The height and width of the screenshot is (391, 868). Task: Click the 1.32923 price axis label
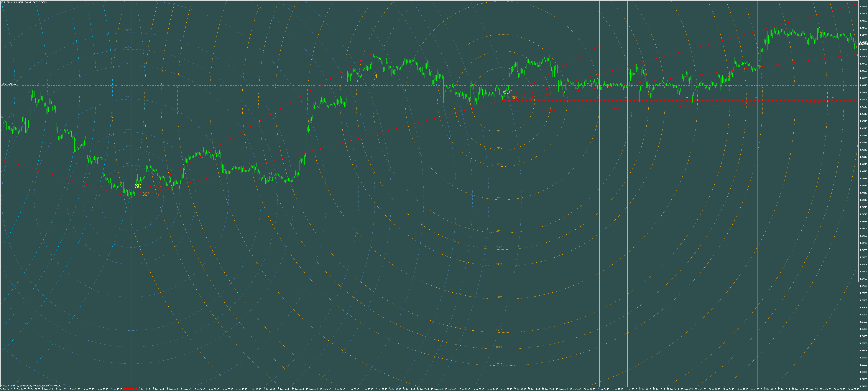[x=863, y=93]
